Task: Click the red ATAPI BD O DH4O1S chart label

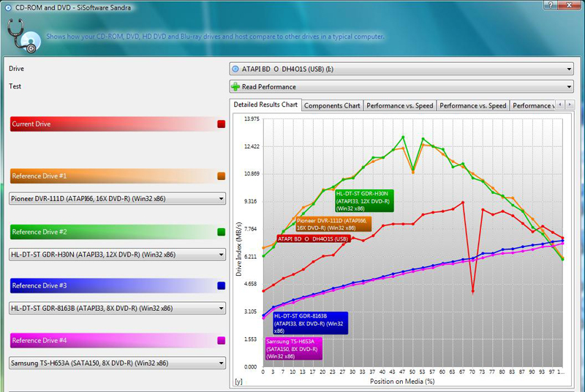Action: [x=314, y=238]
